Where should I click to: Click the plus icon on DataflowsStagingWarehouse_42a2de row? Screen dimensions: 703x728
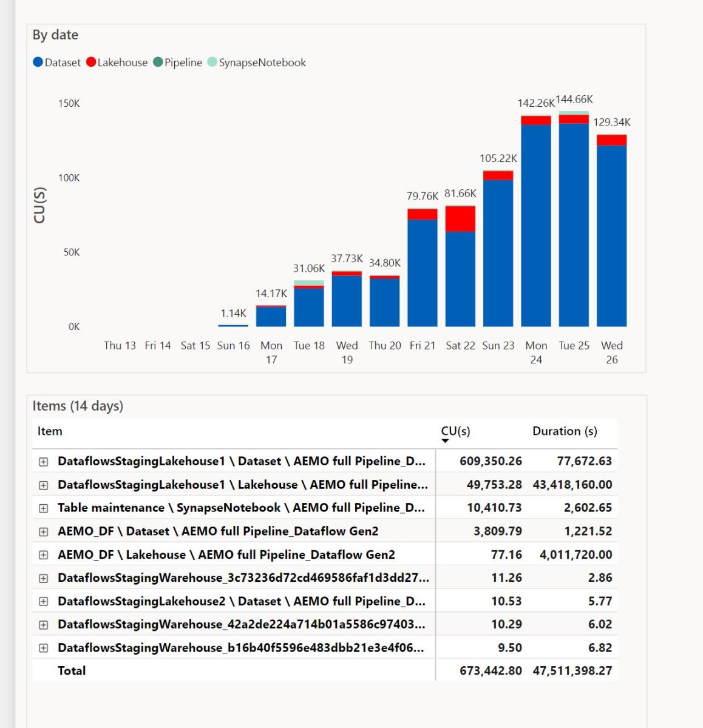tap(42, 624)
